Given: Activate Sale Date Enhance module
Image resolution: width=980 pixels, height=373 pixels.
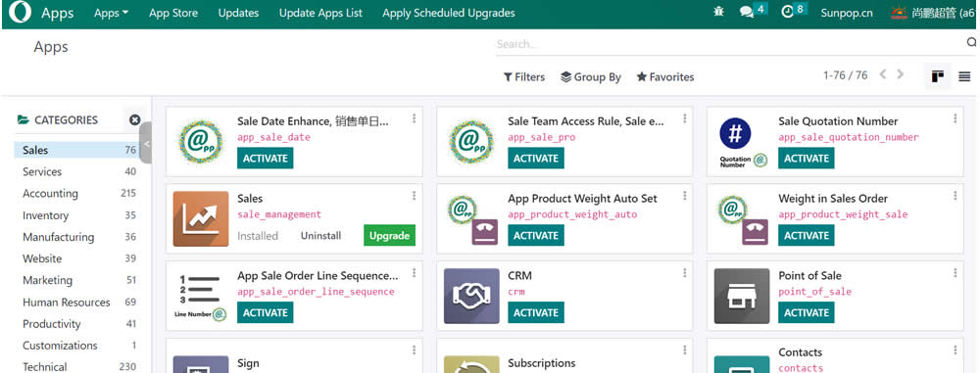Looking at the screenshot, I should (x=265, y=158).
